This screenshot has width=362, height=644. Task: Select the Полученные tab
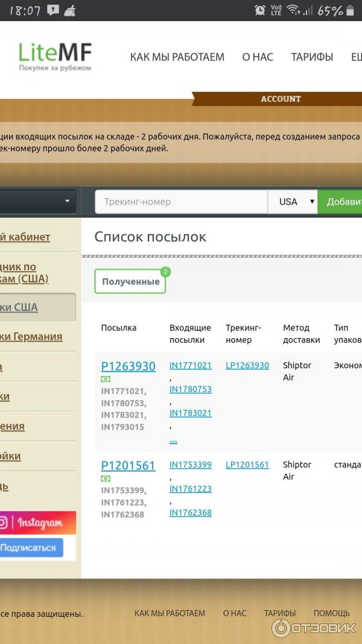(130, 282)
